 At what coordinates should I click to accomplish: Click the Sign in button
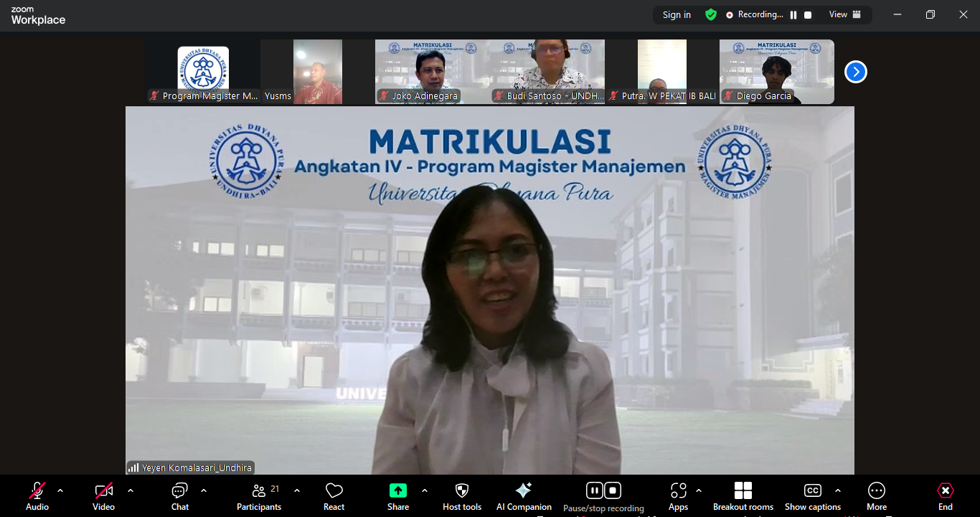[x=677, y=14]
